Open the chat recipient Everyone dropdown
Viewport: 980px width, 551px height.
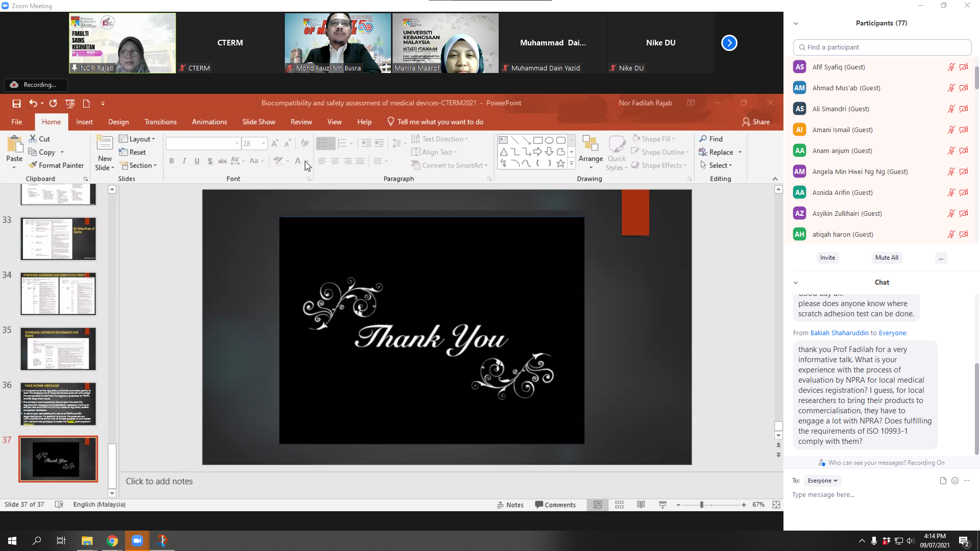(822, 481)
